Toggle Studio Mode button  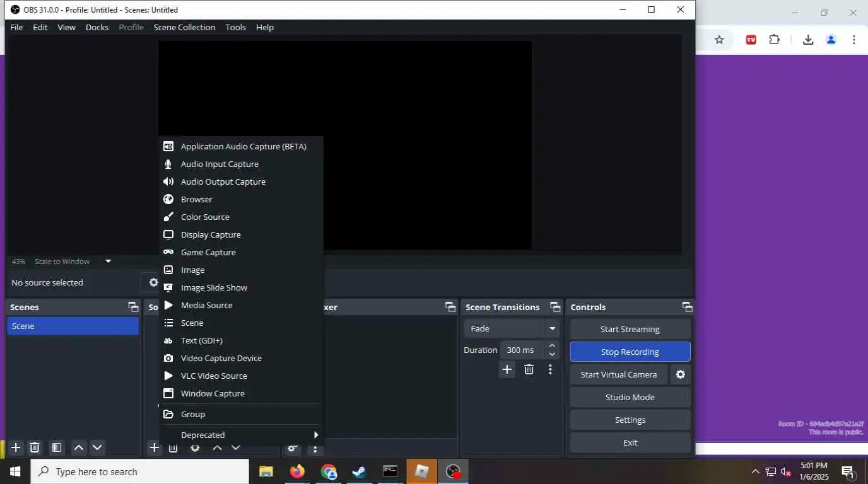[630, 397]
